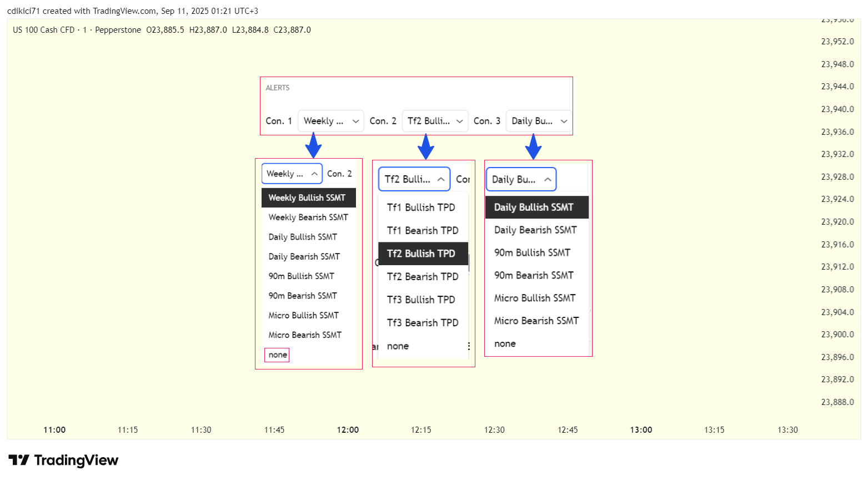
Task: Collapse the expanded Weekly dropdown above Weekly Bullish SSMT
Action: 292,174
